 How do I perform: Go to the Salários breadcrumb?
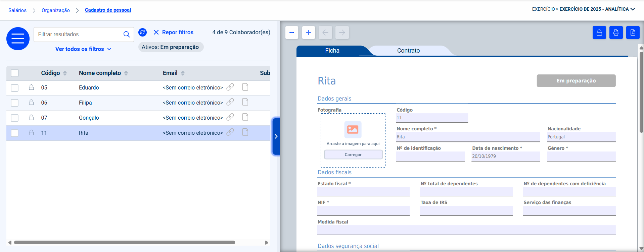click(x=17, y=10)
